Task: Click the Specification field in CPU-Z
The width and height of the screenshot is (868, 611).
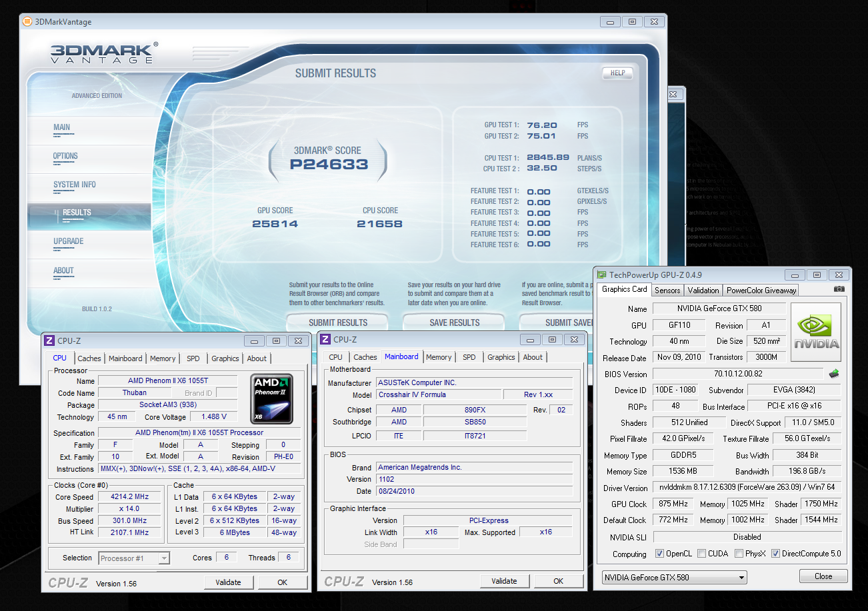Action: [199, 433]
